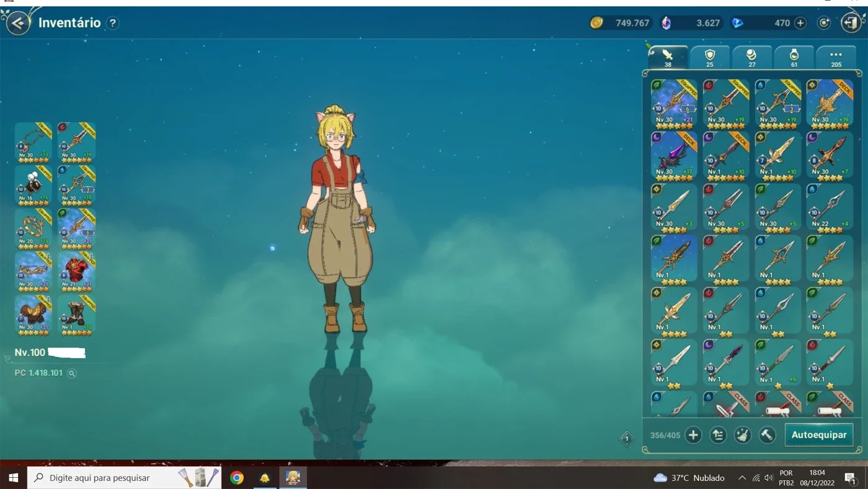The height and width of the screenshot is (489, 868).
Task: Select the dark purple DECK sword Nv.30 +17
Action: click(674, 155)
